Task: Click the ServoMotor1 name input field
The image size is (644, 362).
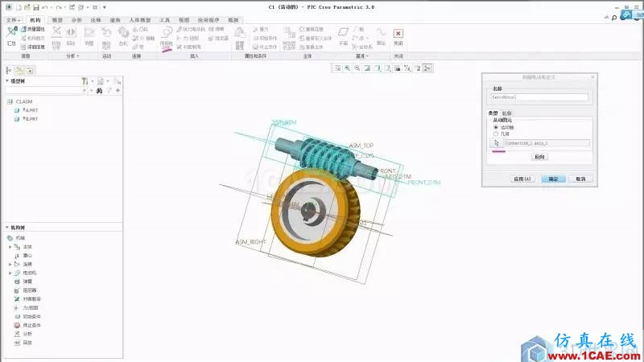Action: click(539, 97)
